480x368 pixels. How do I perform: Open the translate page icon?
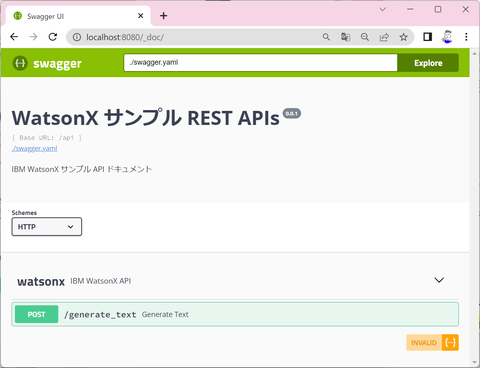pyautogui.click(x=346, y=37)
